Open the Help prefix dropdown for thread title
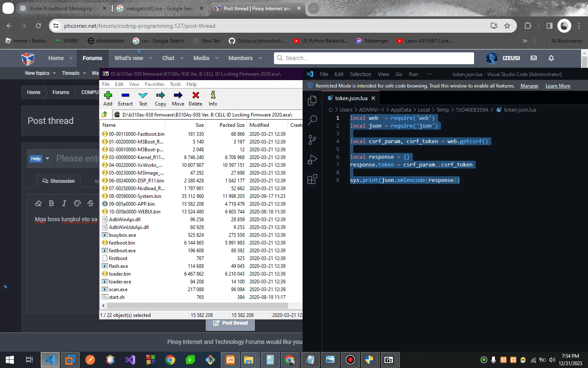 (40, 159)
